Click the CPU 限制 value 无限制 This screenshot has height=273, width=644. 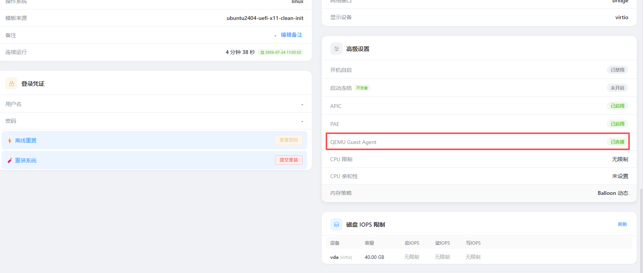[620, 159]
